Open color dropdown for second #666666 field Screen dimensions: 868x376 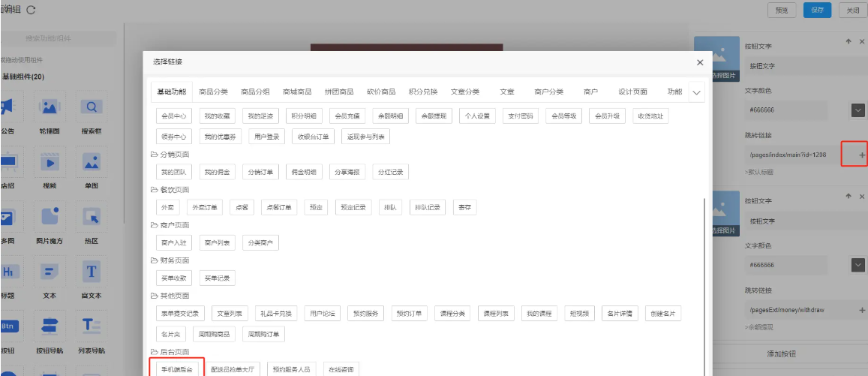[x=857, y=265]
